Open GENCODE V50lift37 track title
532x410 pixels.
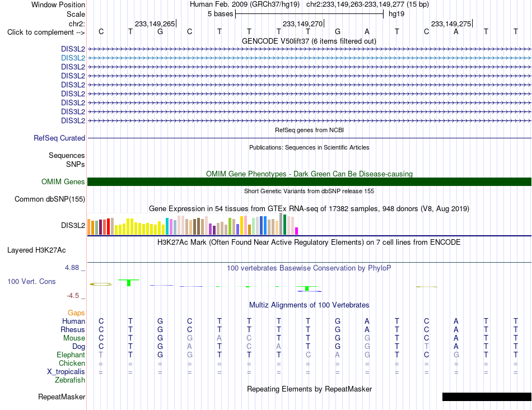point(309,41)
